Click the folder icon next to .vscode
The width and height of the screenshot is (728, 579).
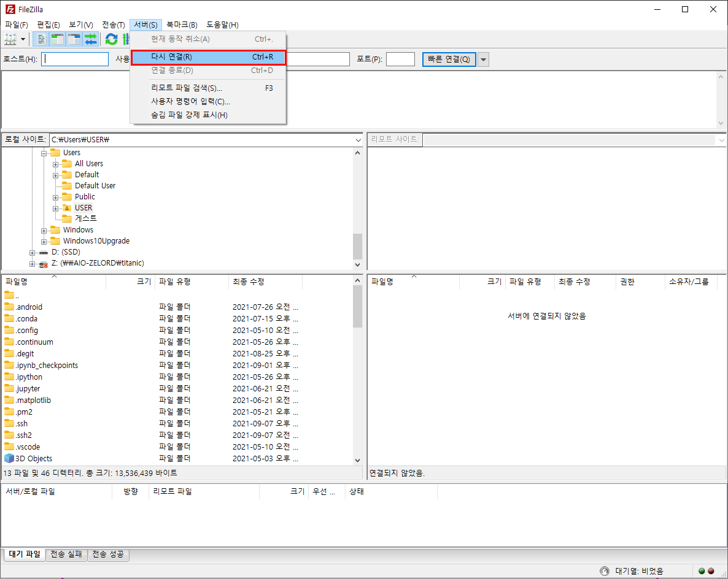pyautogui.click(x=9, y=447)
